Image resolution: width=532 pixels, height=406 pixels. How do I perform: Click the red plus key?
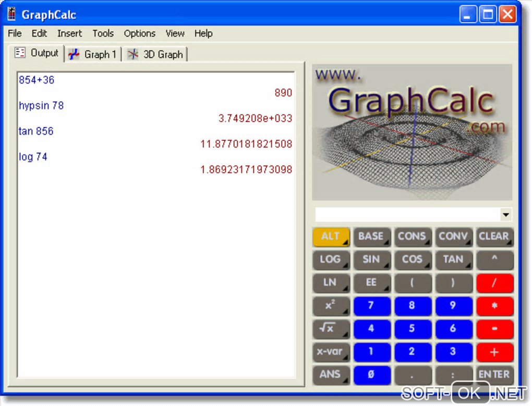click(494, 352)
